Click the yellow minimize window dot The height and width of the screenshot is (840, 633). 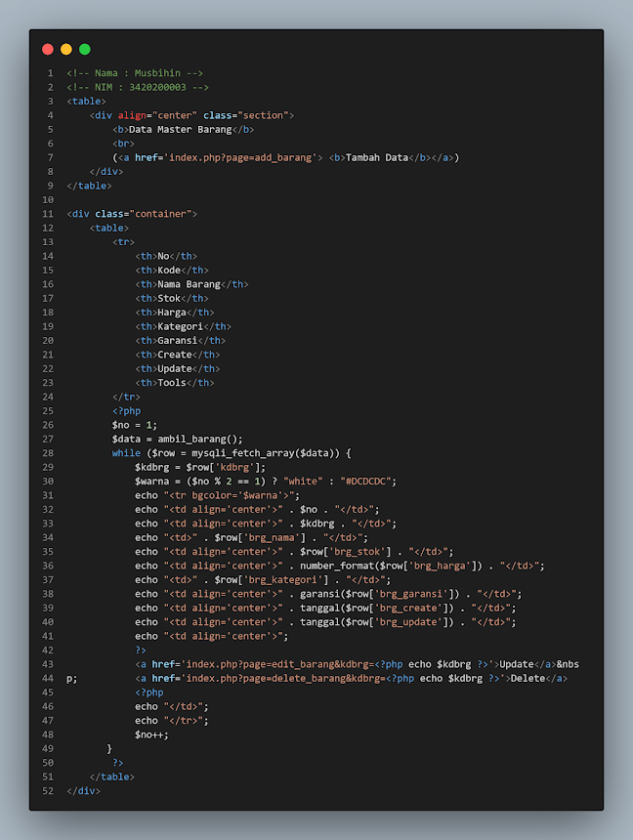[65, 49]
